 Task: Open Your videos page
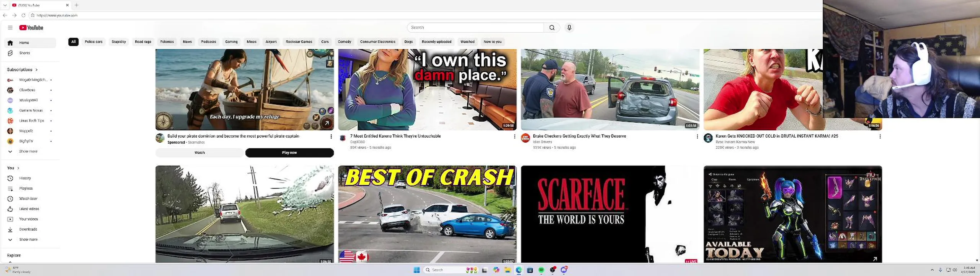point(30,219)
